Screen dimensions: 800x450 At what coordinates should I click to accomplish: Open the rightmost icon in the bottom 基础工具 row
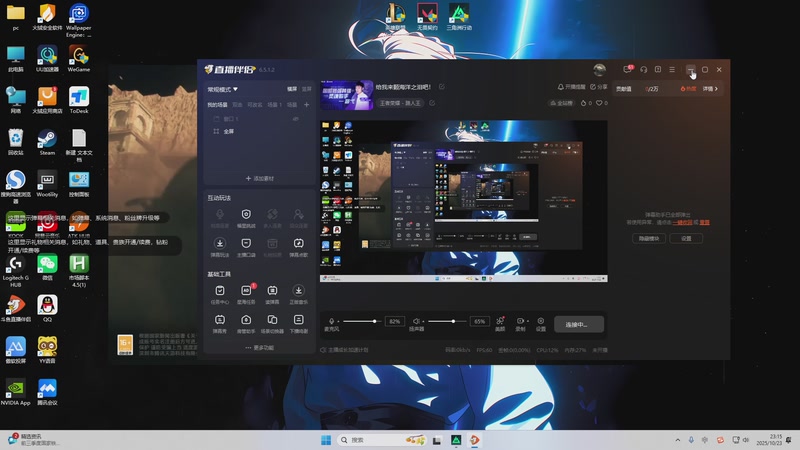(298, 319)
